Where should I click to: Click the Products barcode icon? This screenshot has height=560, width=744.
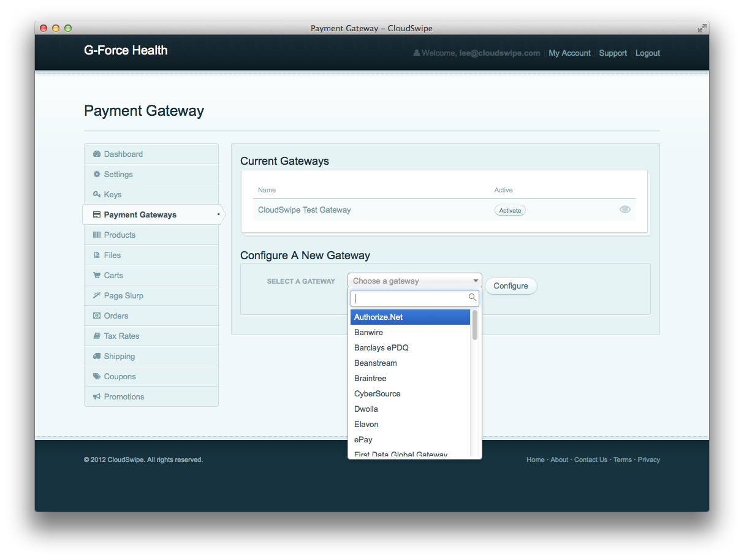97,235
